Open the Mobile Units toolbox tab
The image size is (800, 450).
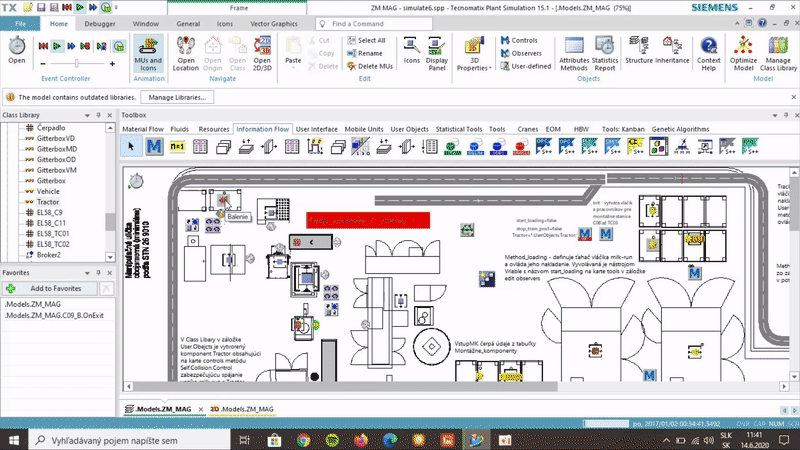click(x=364, y=129)
